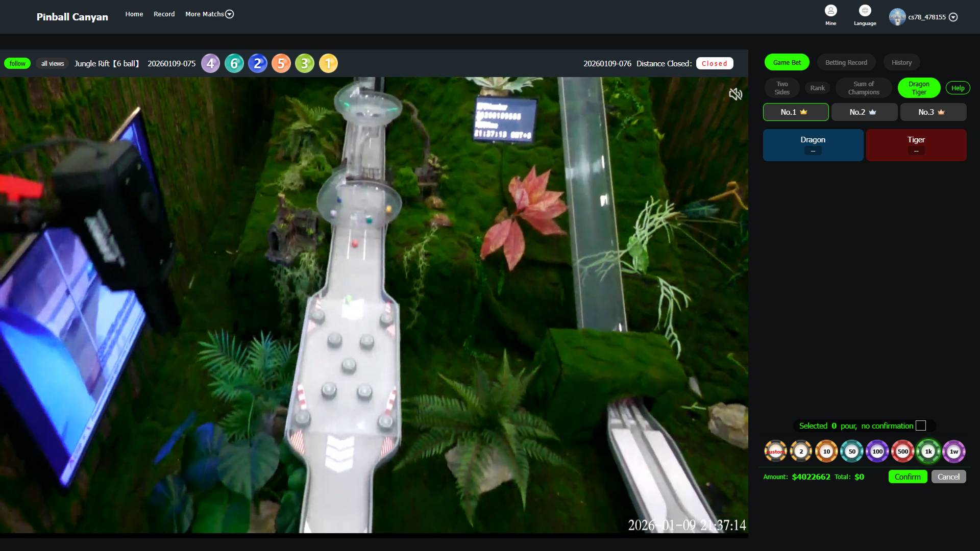Select the 50 teal chip
This screenshot has height=551, width=980.
coord(851,452)
